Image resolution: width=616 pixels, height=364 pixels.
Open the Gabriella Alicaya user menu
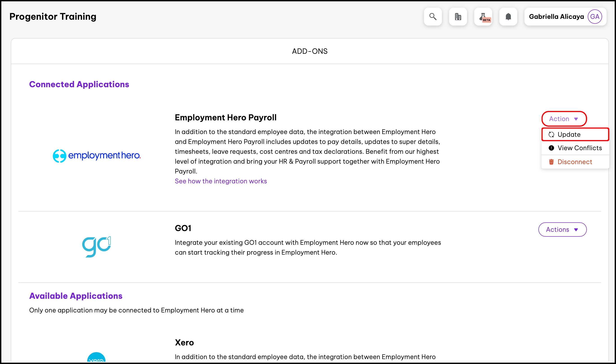tap(566, 17)
